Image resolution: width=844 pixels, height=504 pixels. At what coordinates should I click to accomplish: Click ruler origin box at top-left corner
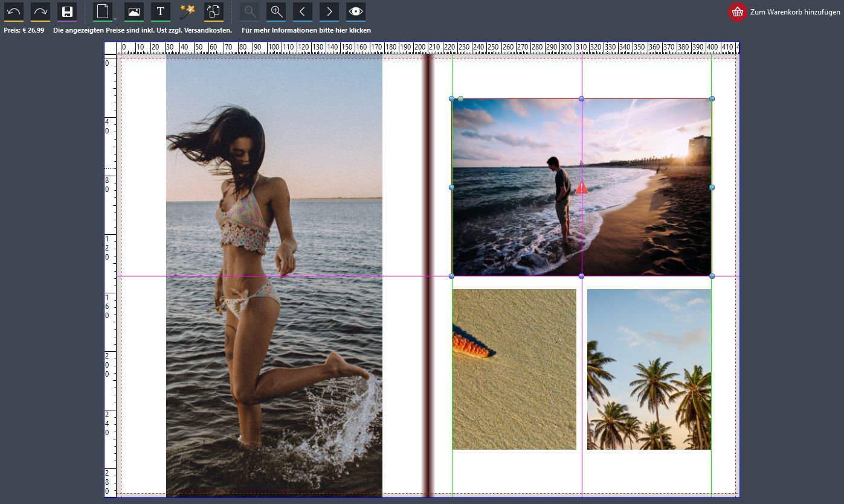[110, 48]
